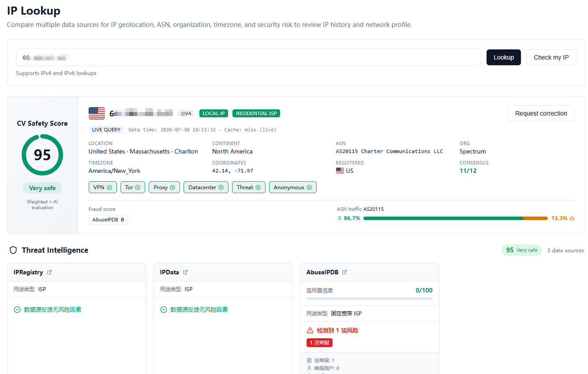Click the Lookup button
The height and width of the screenshot is (374, 588).
point(504,57)
